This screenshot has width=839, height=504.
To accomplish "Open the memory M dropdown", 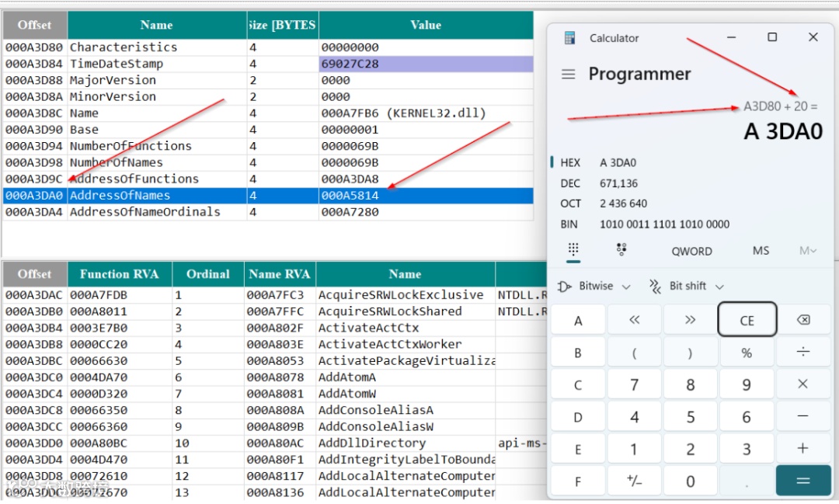I will [807, 251].
